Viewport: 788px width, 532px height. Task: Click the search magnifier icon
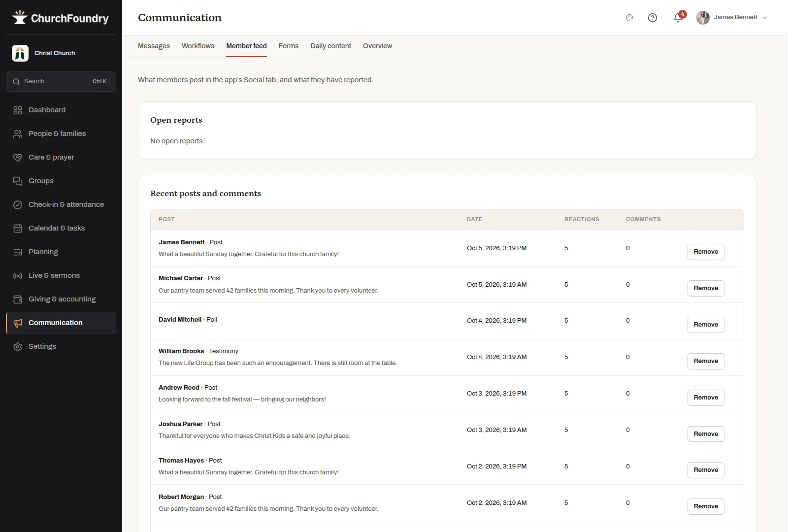pyautogui.click(x=16, y=82)
